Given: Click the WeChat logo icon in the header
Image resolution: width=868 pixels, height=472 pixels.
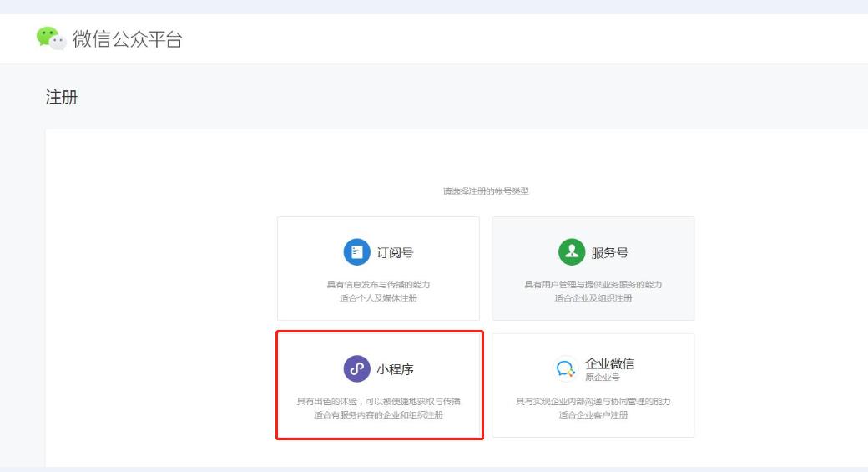Looking at the screenshot, I should [x=51, y=38].
